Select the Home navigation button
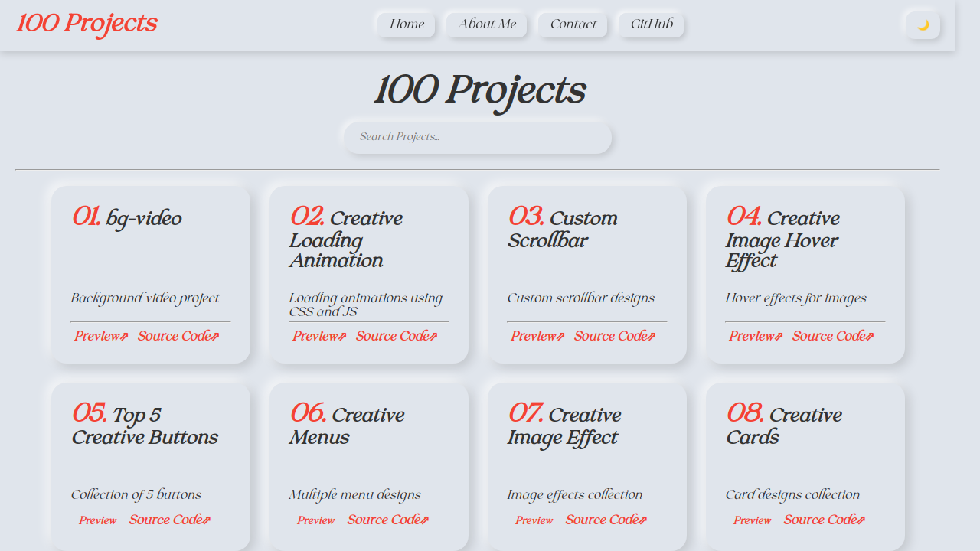The image size is (980, 551). [x=406, y=24]
